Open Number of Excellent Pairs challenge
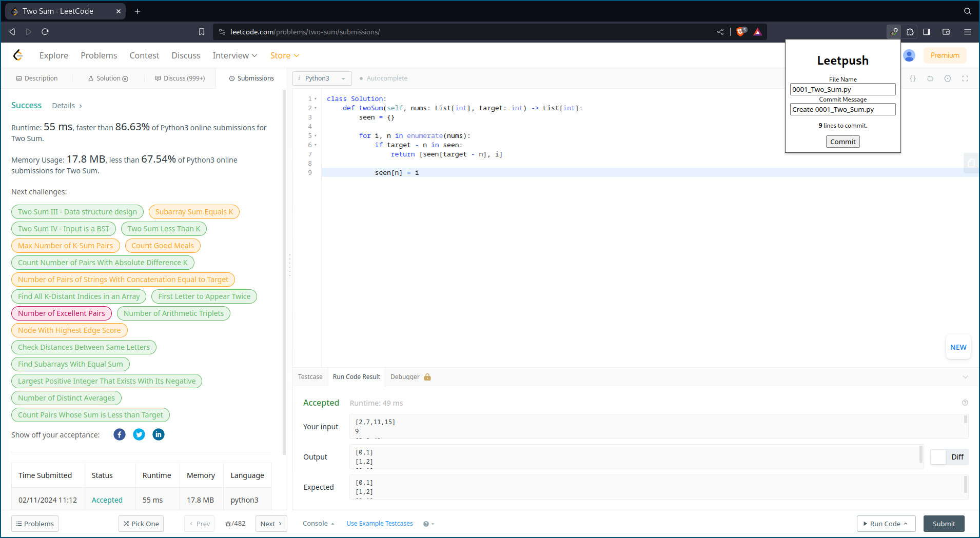This screenshot has width=980, height=538. pos(62,313)
